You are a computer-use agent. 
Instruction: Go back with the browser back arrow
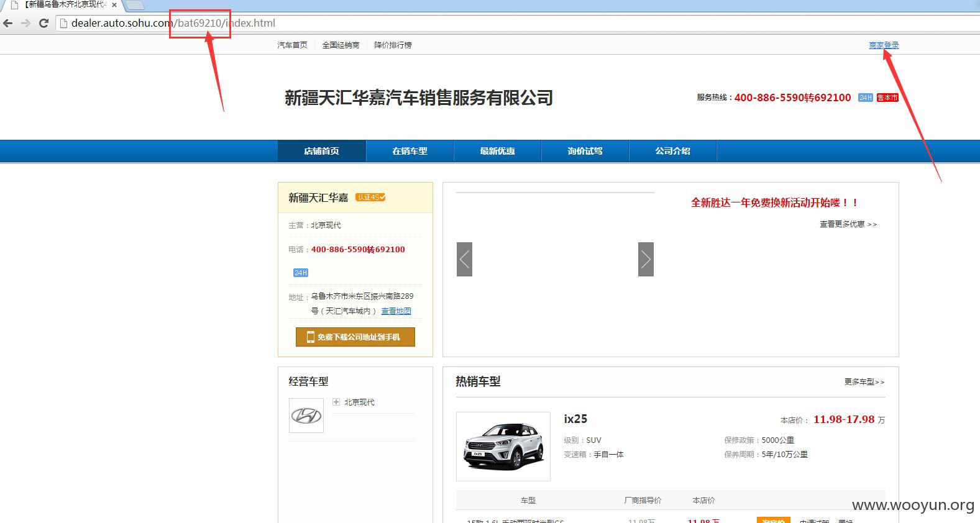click(x=8, y=23)
